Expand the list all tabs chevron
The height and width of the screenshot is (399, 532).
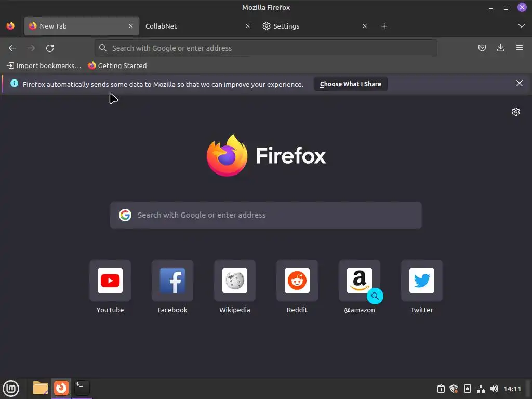tap(522, 26)
